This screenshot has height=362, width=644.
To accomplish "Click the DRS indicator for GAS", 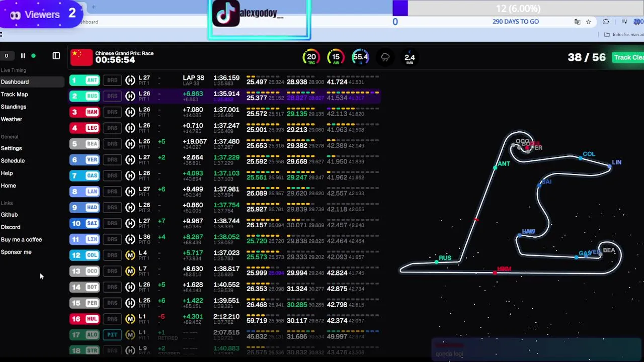I will (x=112, y=175).
